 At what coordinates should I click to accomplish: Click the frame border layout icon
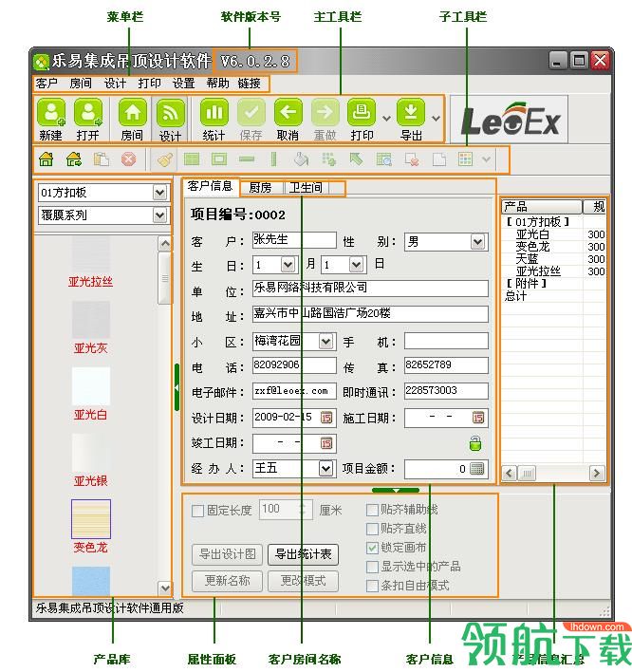[x=219, y=159]
